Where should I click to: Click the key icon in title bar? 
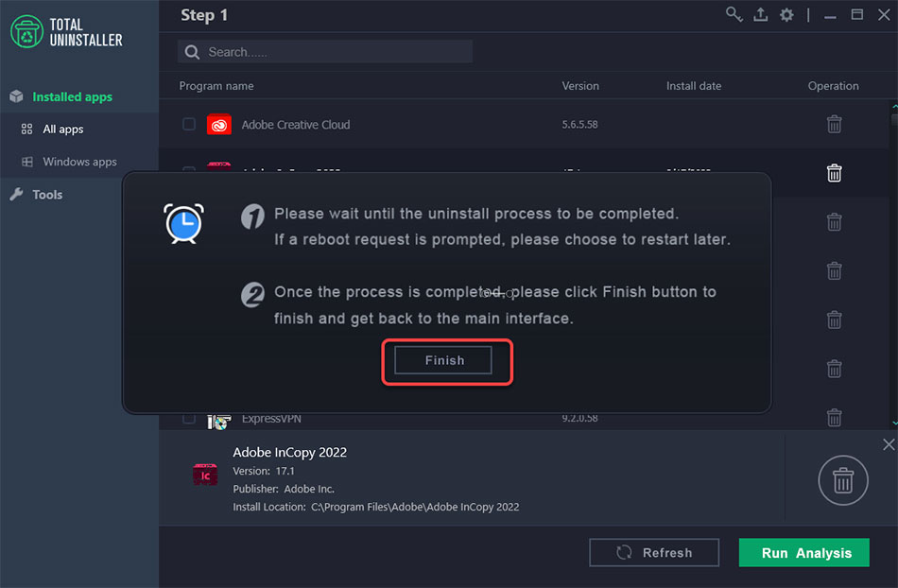[734, 14]
